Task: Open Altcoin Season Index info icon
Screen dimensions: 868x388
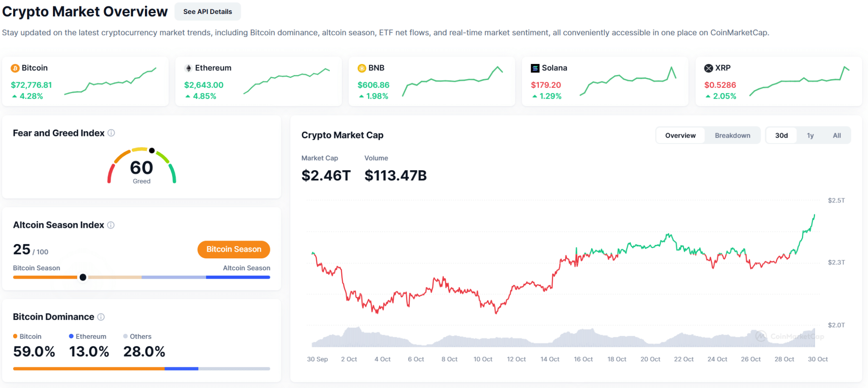Action: point(111,225)
